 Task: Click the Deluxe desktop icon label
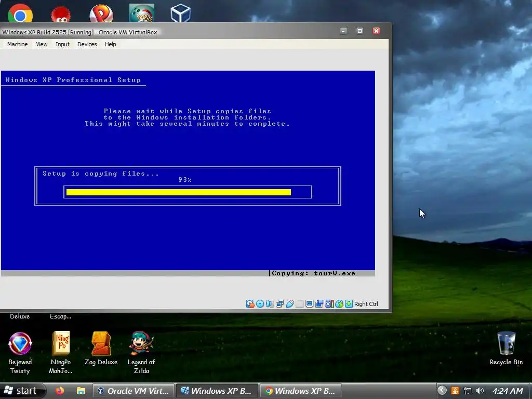pyautogui.click(x=20, y=316)
